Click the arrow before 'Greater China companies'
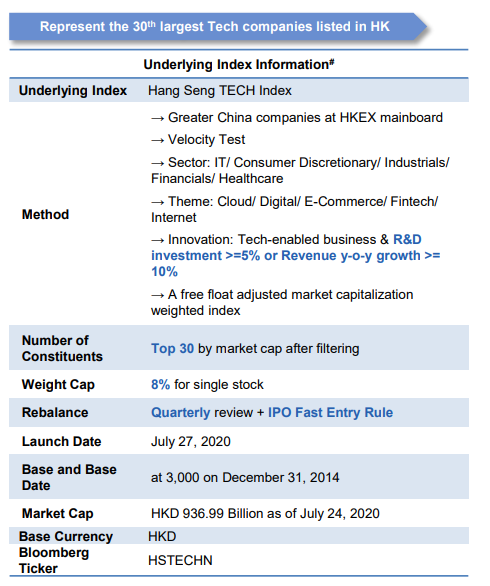Screen dimensions: 490x586 [158, 118]
